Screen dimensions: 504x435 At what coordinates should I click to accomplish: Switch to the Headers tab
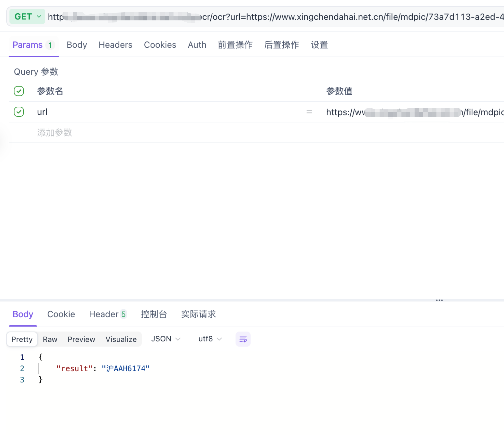click(x=115, y=45)
